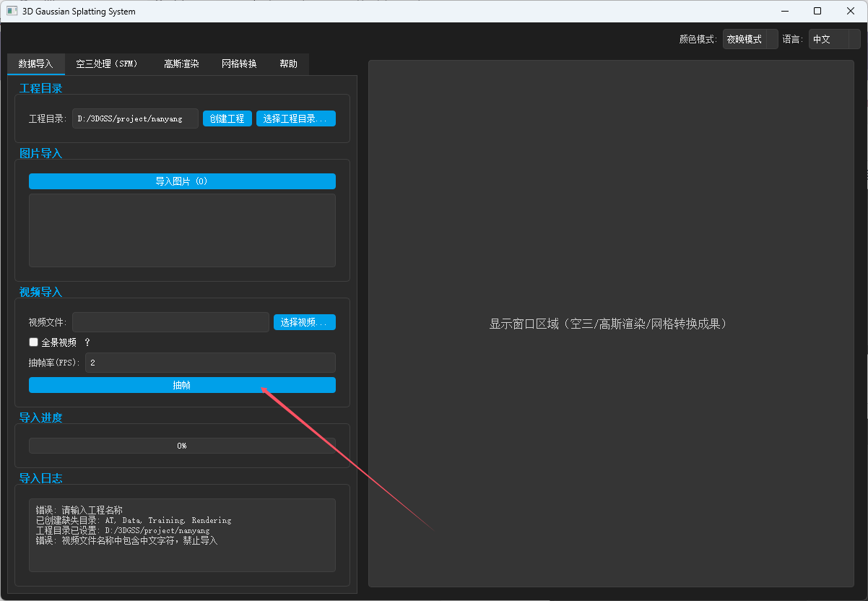Click the 视频文件 input field
Screen dimensions: 868x601
[170, 322]
